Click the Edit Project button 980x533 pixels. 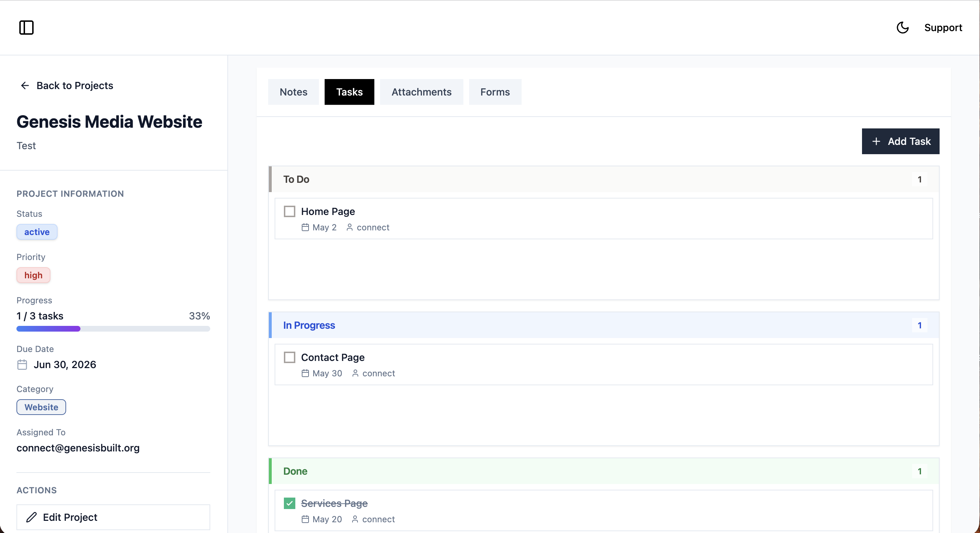[113, 517]
